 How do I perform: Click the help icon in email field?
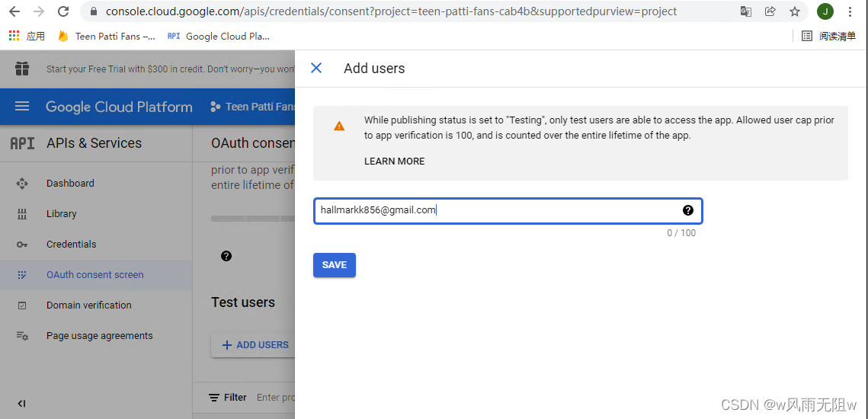[x=687, y=210]
